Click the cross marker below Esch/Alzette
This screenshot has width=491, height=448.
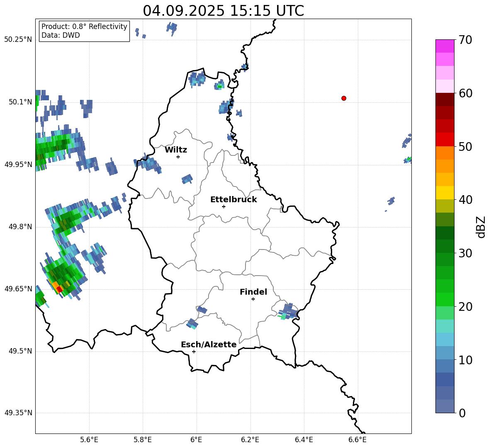pyautogui.click(x=194, y=351)
